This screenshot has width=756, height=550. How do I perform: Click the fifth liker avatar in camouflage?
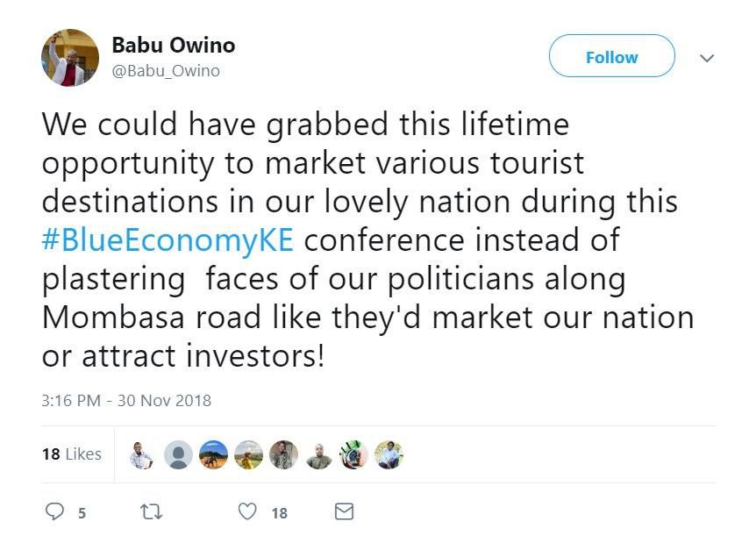click(283, 454)
